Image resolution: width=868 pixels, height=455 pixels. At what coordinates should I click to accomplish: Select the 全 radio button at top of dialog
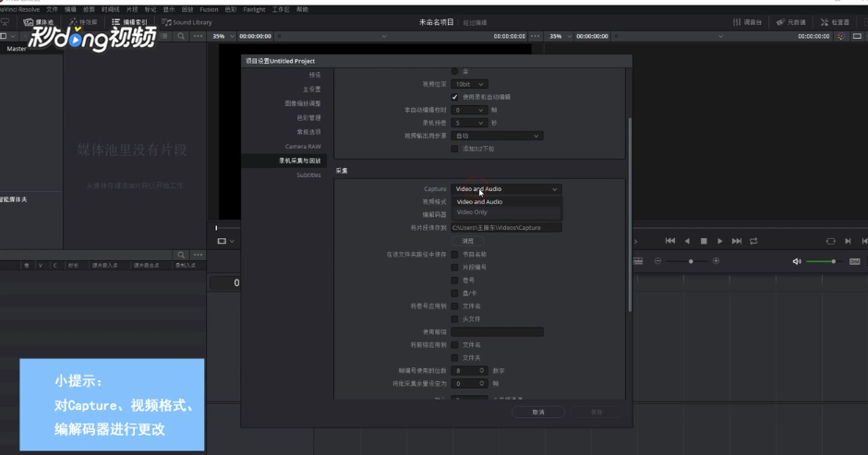tap(454, 71)
